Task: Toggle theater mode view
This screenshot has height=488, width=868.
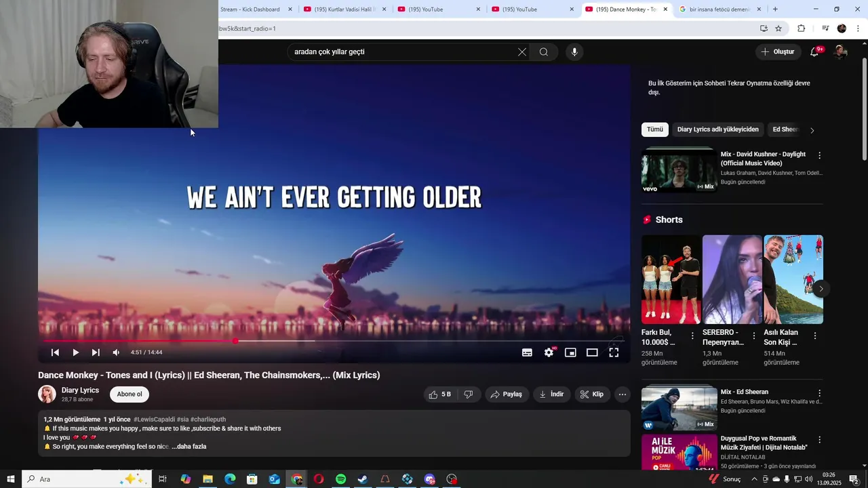Action: click(592, 352)
